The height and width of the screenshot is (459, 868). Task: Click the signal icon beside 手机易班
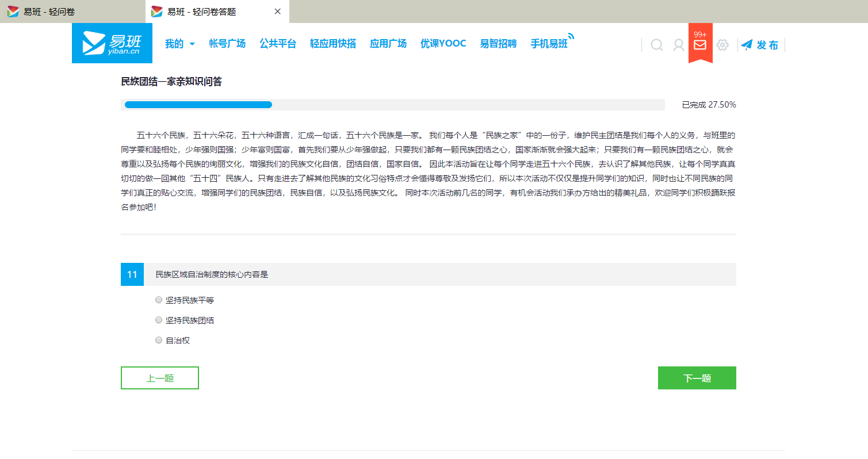571,37
